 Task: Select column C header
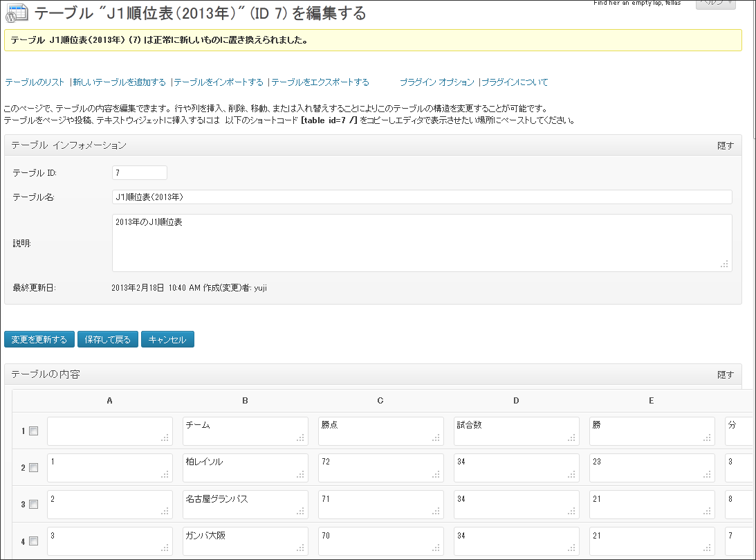coord(380,401)
